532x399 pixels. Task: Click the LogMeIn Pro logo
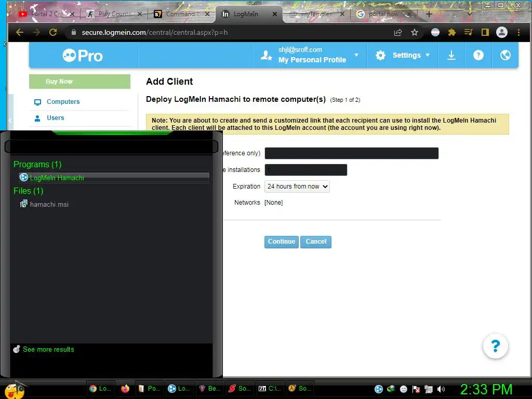pyautogui.click(x=83, y=55)
